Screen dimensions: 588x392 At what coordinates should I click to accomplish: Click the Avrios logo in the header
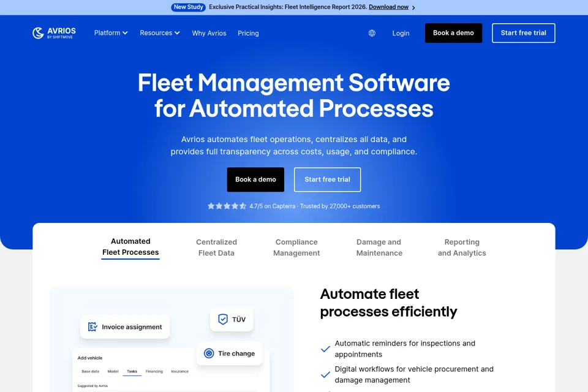tap(54, 33)
